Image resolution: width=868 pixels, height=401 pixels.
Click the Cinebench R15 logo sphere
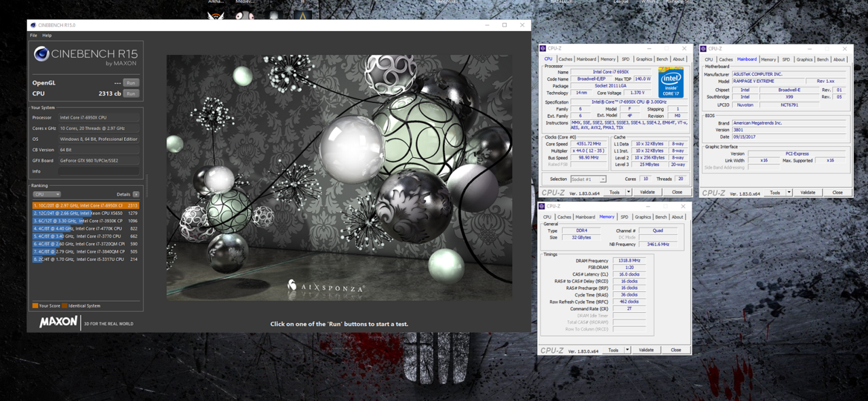pyautogui.click(x=41, y=54)
